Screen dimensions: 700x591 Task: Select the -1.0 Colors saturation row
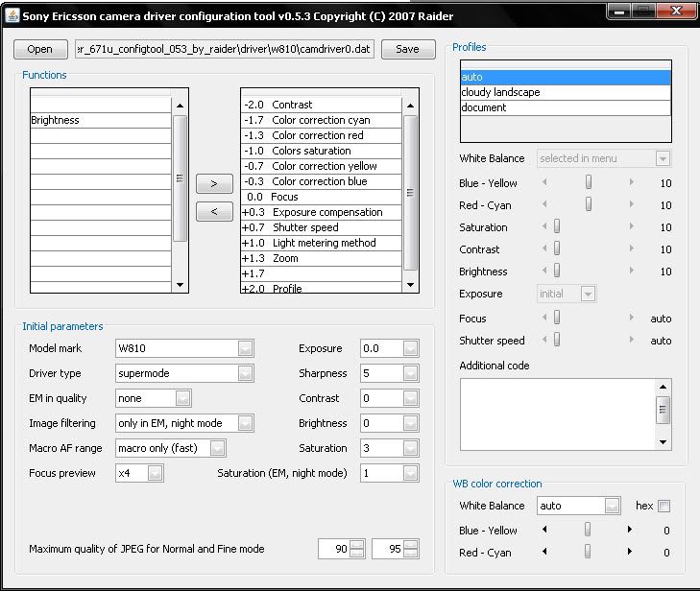click(322, 151)
